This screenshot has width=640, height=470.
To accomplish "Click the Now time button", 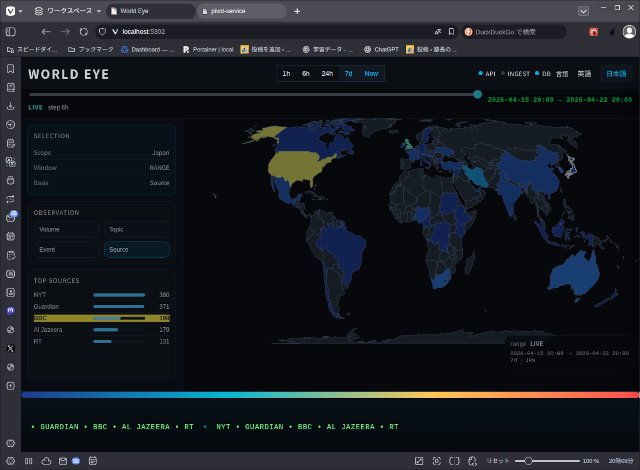I will pyautogui.click(x=371, y=74).
